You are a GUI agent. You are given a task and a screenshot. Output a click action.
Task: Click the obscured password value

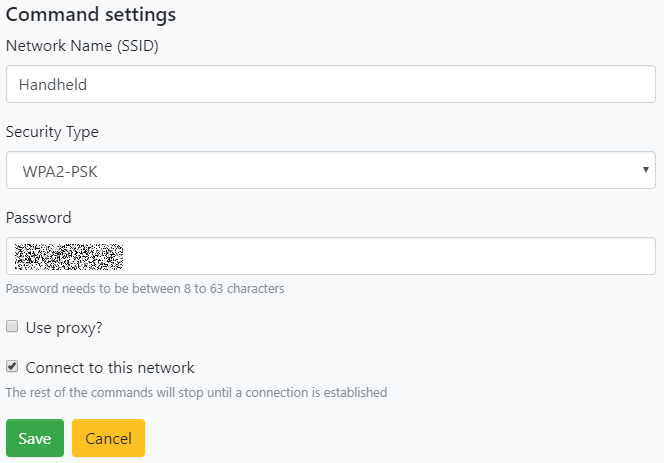(x=69, y=257)
